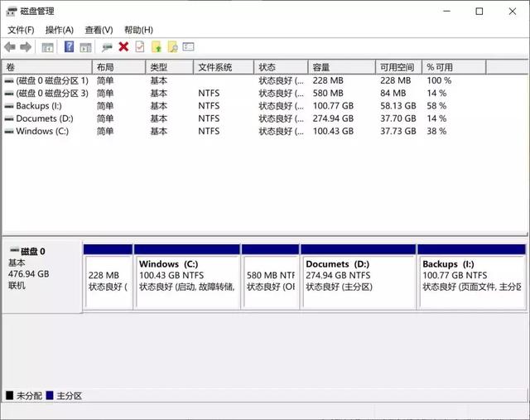Sort by the 容量 column header

(342, 67)
